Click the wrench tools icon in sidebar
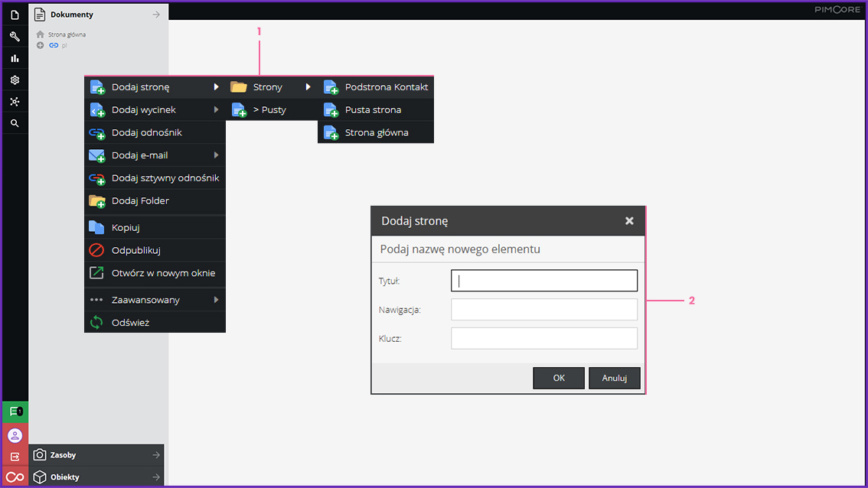 pyautogui.click(x=15, y=37)
